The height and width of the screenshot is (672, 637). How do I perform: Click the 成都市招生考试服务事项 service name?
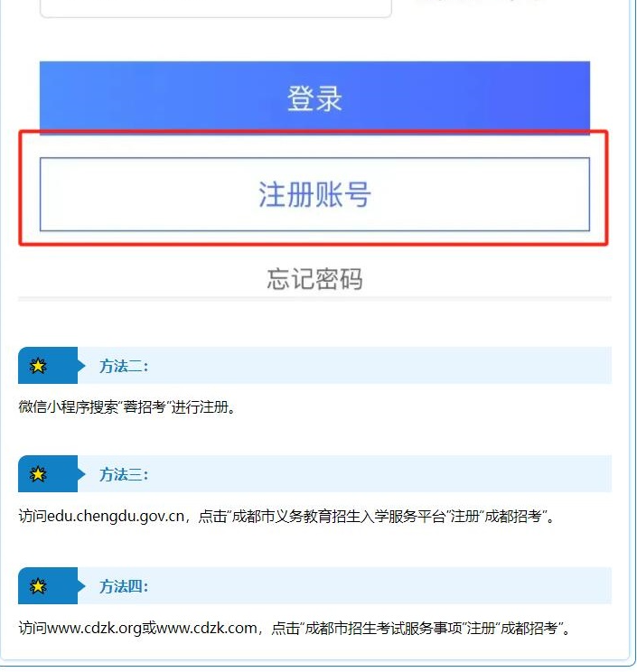(384, 629)
